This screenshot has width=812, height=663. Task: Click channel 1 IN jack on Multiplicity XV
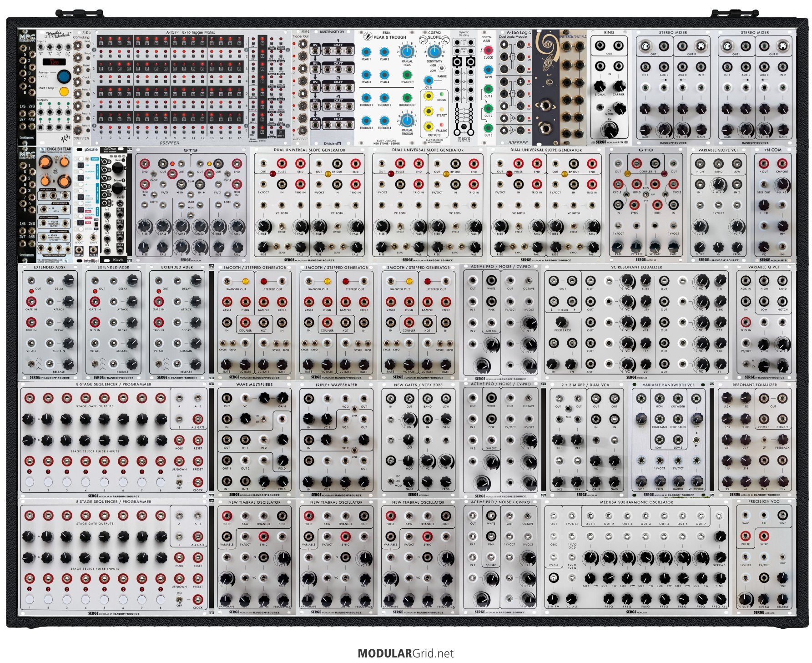tap(315, 51)
